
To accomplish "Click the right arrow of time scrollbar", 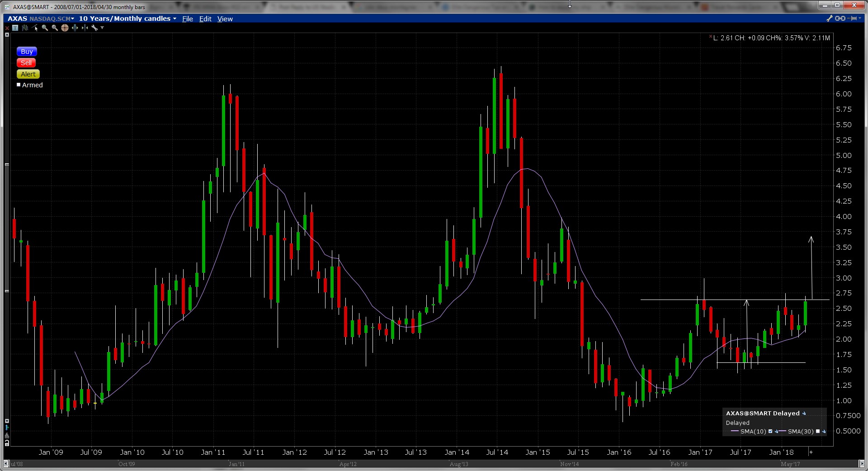I will click(861, 464).
